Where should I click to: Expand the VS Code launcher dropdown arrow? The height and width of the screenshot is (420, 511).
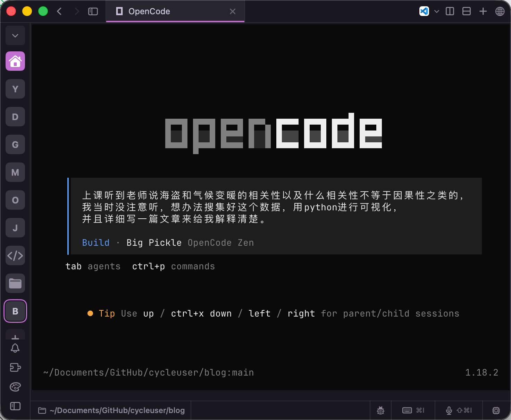(x=437, y=11)
